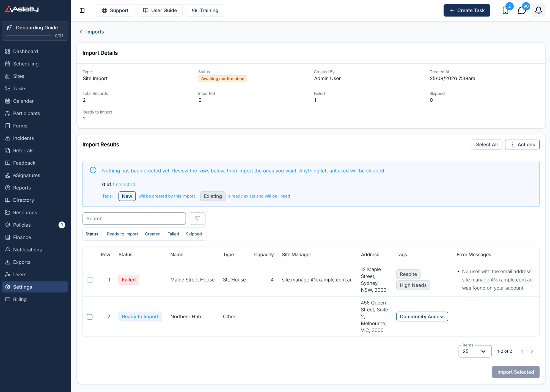Click the High Needs tag

[x=413, y=285]
